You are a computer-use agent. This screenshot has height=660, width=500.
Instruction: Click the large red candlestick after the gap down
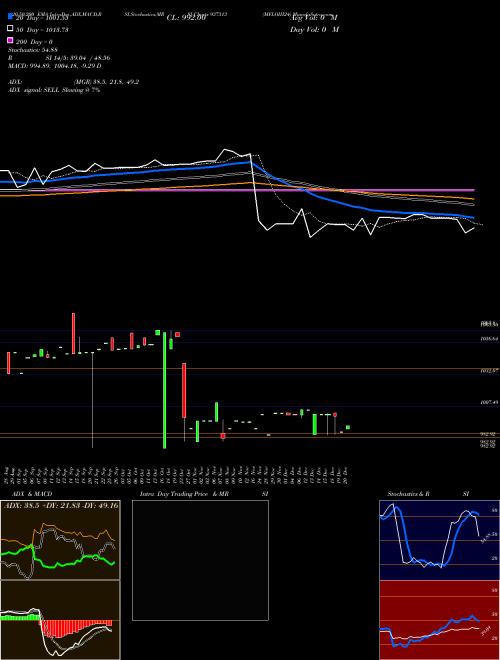(184, 390)
